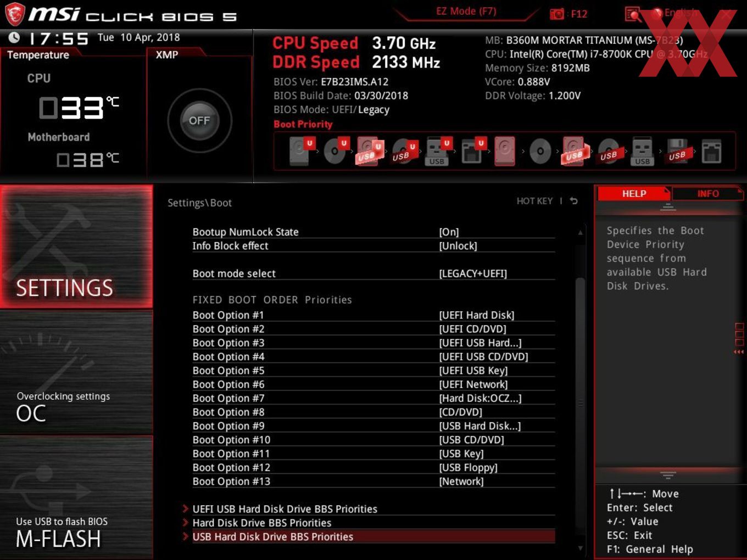Click the help panel bottom drag handle
Image resolution: width=747 pixels, height=560 pixels.
click(x=668, y=475)
